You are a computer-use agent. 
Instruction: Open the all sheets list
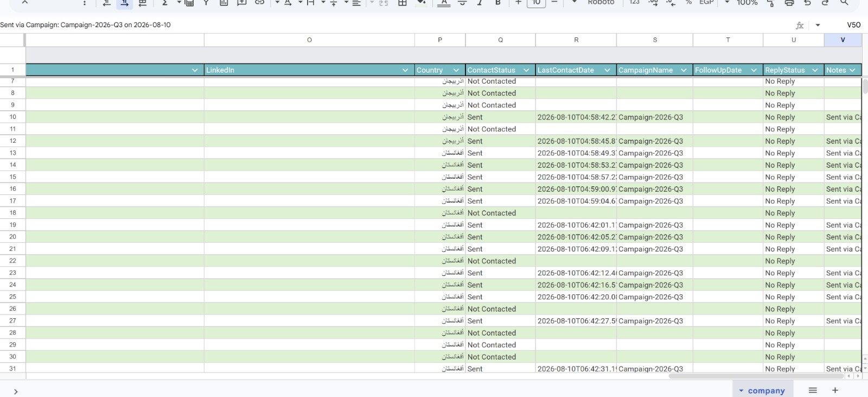(x=813, y=390)
